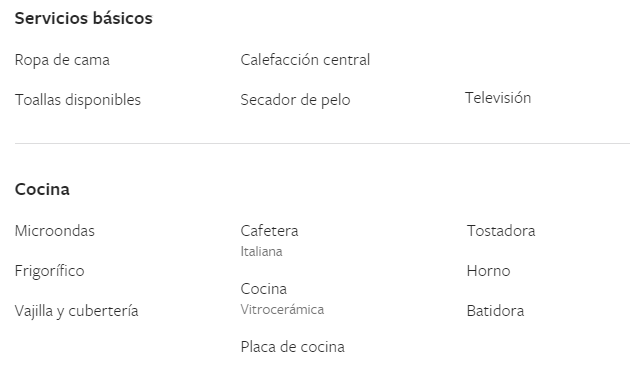Click empty space right of Calefacción central
The height and width of the screenshot is (376, 630).
(498, 60)
